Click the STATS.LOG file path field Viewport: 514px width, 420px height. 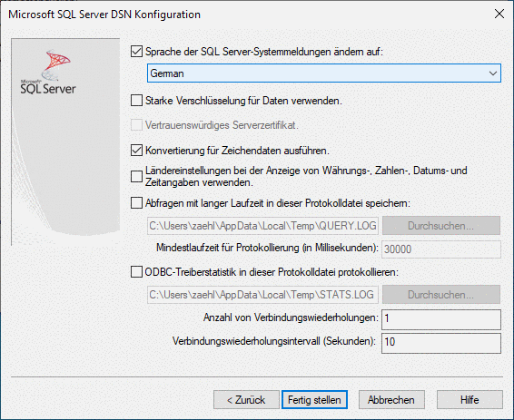tap(262, 295)
